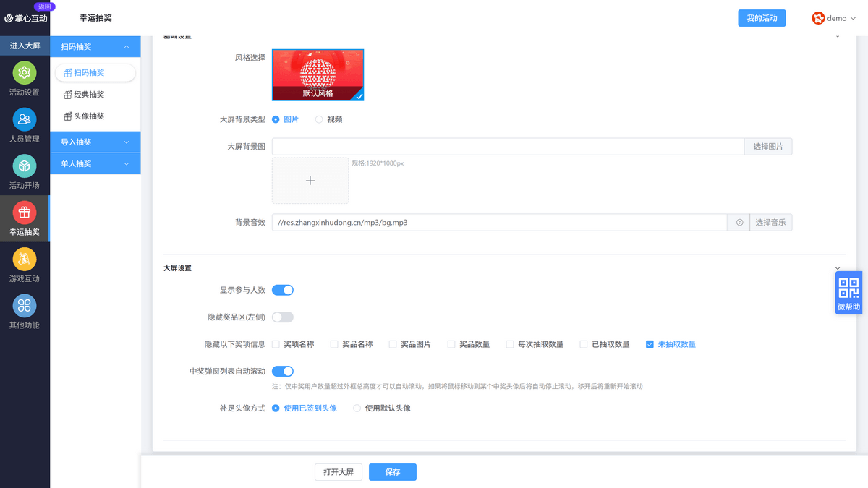Viewport: 868px width, 488px height.
Task: Play the background music preview icon
Action: [x=739, y=223]
